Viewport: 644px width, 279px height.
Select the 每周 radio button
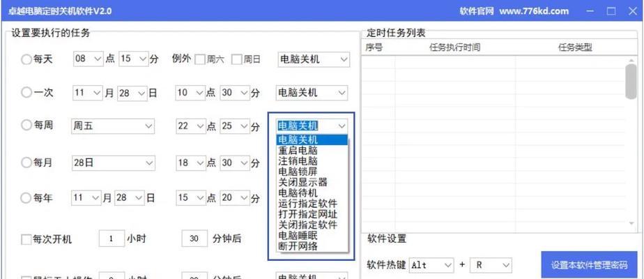coord(26,126)
